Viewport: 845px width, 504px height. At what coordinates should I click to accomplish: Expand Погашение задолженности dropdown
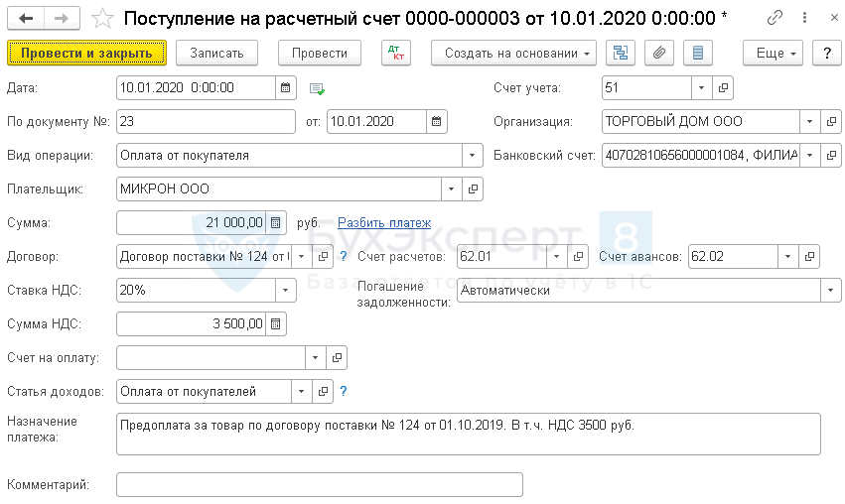click(830, 291)
